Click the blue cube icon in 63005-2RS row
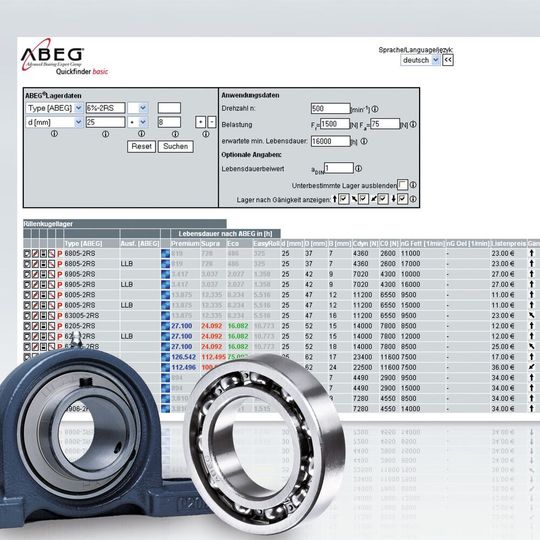Image resolution: width=540 pixels, height=540 pixels. coord(166,316)
